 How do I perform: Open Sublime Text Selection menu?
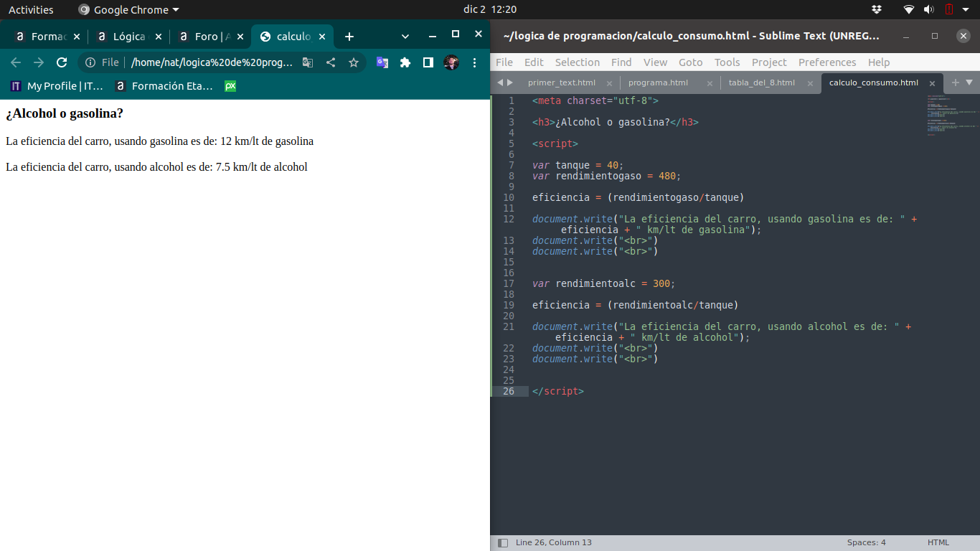[x=578, y=62]
